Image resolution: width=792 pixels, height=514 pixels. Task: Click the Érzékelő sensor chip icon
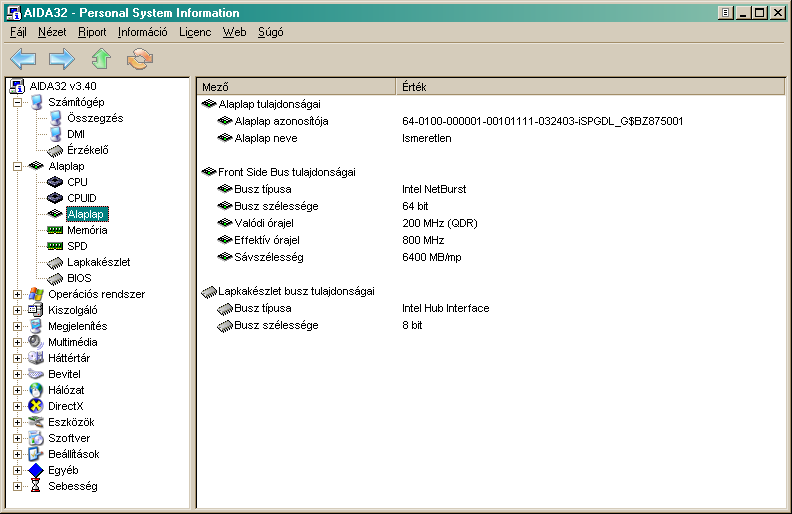[x=55, y=150]
